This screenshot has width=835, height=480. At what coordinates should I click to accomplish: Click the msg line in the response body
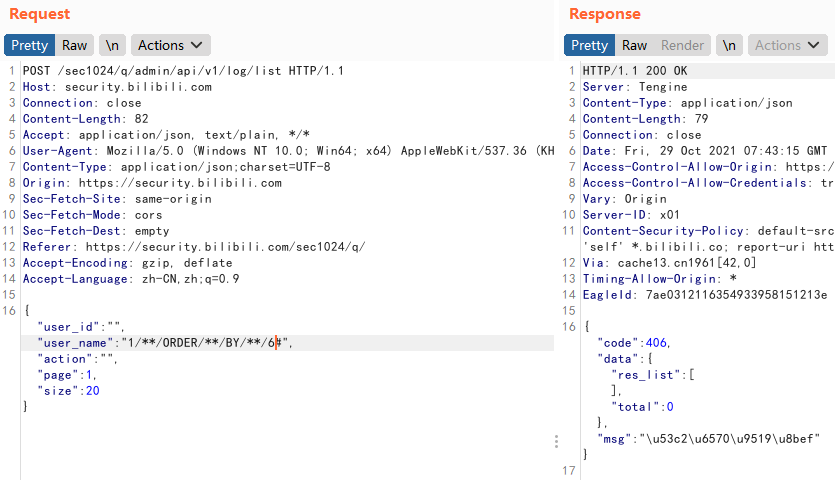pos(700,439)
